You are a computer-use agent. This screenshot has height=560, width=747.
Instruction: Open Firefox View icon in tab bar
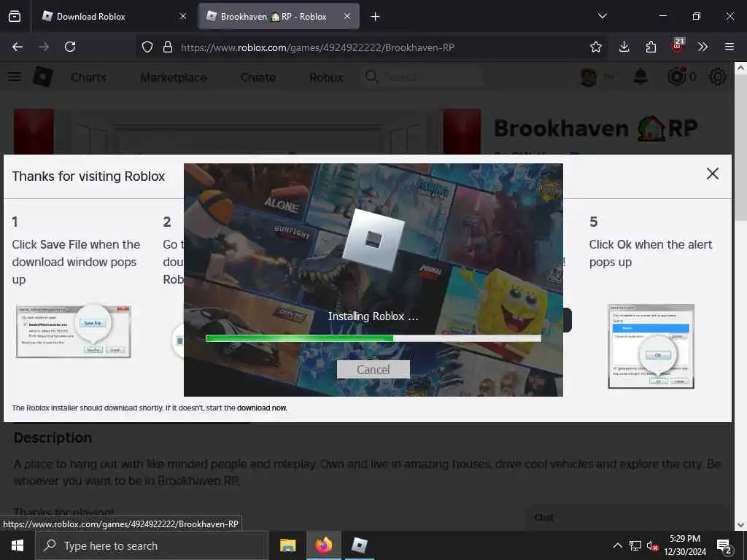point(15,16)
